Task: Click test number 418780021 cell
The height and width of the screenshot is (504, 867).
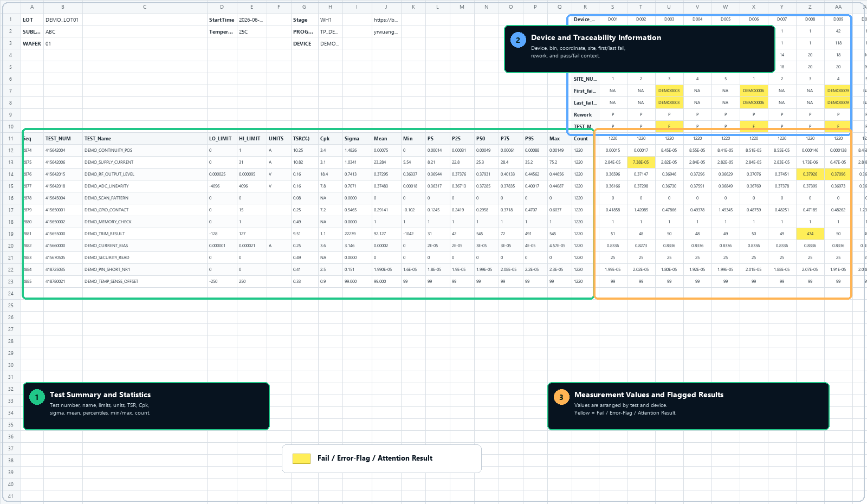Action: click(x=63, y=282)
